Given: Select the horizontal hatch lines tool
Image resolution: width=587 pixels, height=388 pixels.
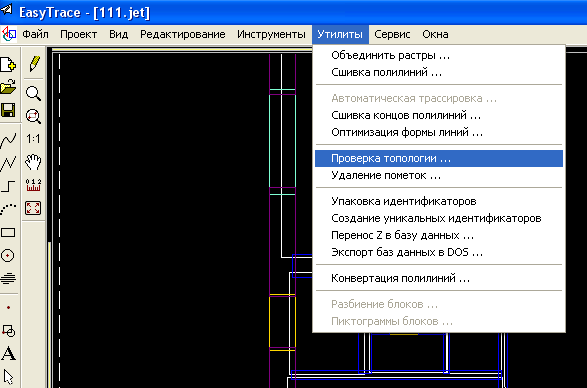Looking at the screenshot, I should [8, 279].
